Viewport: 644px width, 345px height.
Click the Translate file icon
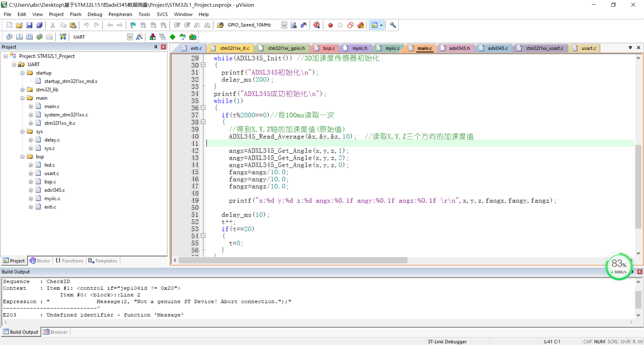pos(9,37)
